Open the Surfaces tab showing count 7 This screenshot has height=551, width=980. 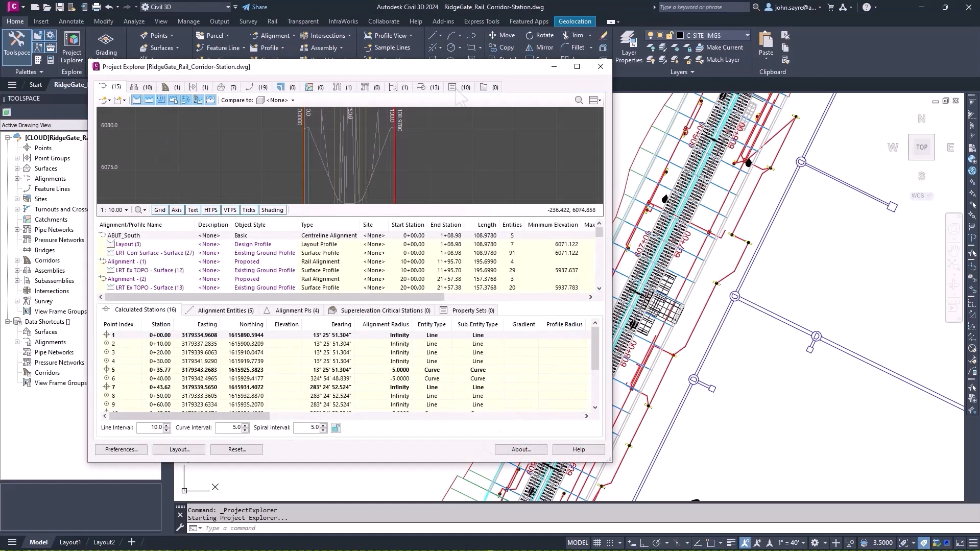coord(226,87)
